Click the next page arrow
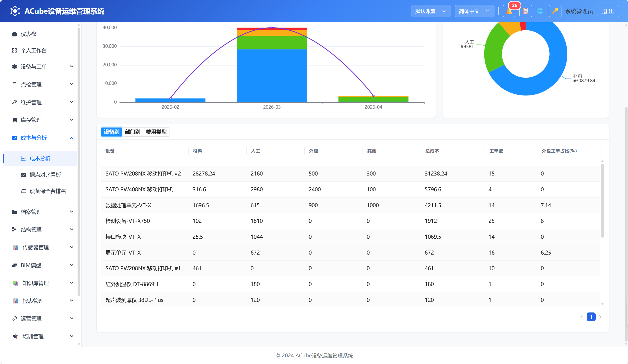The image size is (628, 364). point(600,317)
